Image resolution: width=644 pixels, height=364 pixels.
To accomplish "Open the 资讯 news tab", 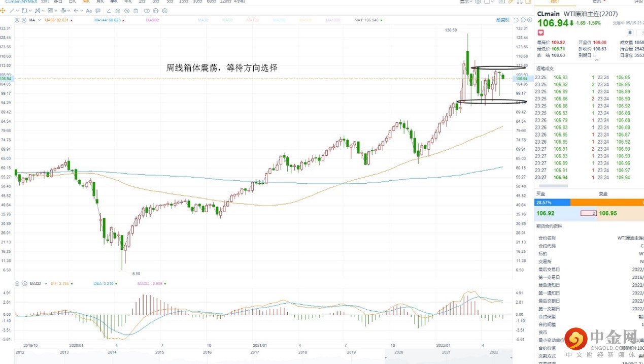I will pos(597,2).
